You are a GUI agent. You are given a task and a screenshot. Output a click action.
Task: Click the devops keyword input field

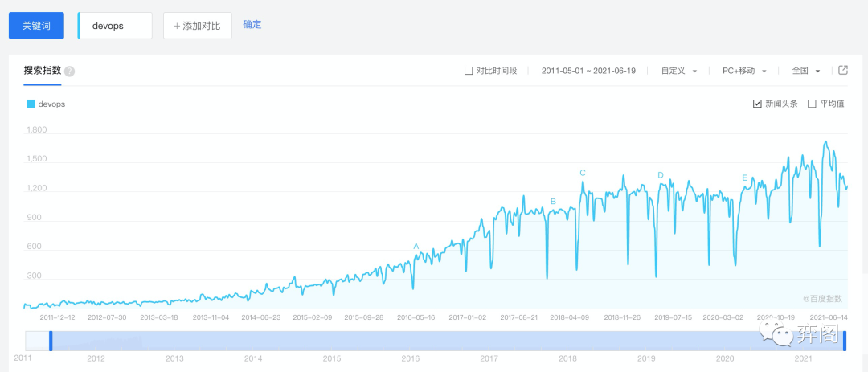click(117, 26)
